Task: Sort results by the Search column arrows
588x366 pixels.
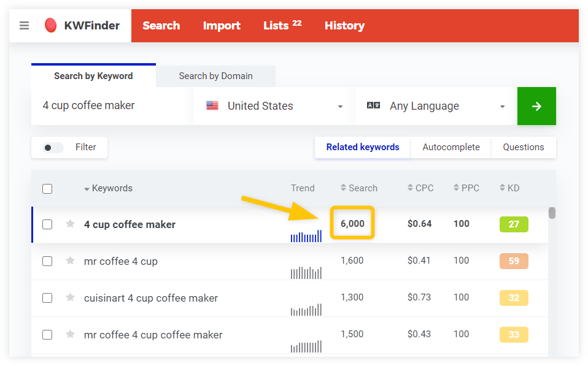Action: pyautogui.click(x=344, y=188)
